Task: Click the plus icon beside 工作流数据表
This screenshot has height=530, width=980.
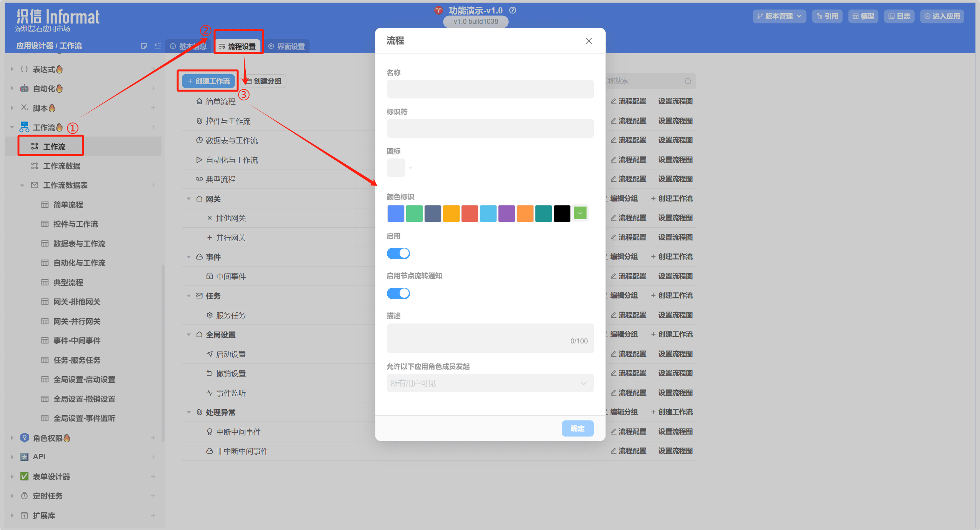Action: click(153, 185)
